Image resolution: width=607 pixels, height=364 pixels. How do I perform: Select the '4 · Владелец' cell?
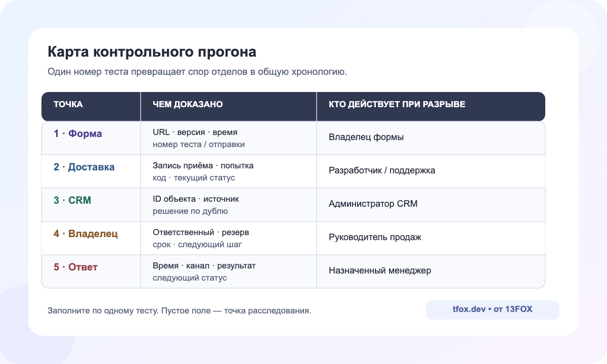point(91,238)
